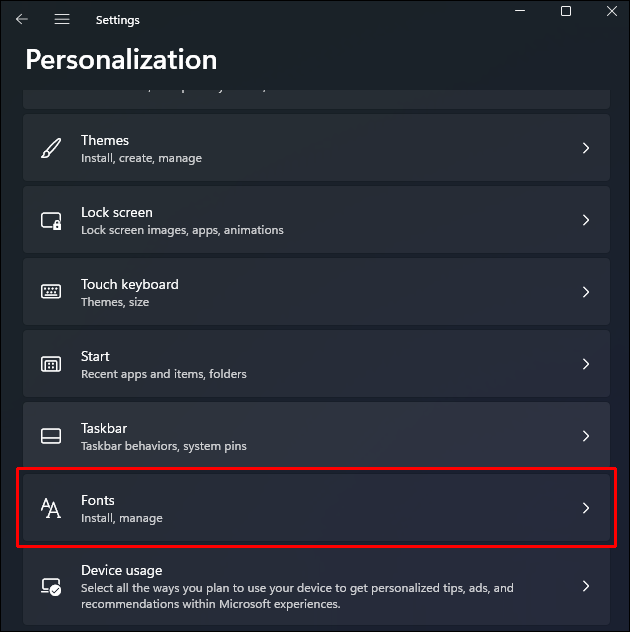This screenshot has height=632, width=630.
Task: Expand the Device usage chevron
Action: (586, 586)
